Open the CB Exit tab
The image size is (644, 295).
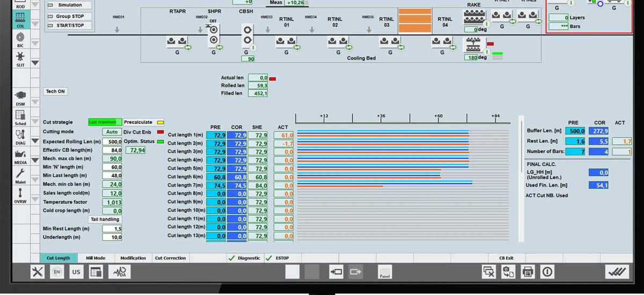point(506,258)
